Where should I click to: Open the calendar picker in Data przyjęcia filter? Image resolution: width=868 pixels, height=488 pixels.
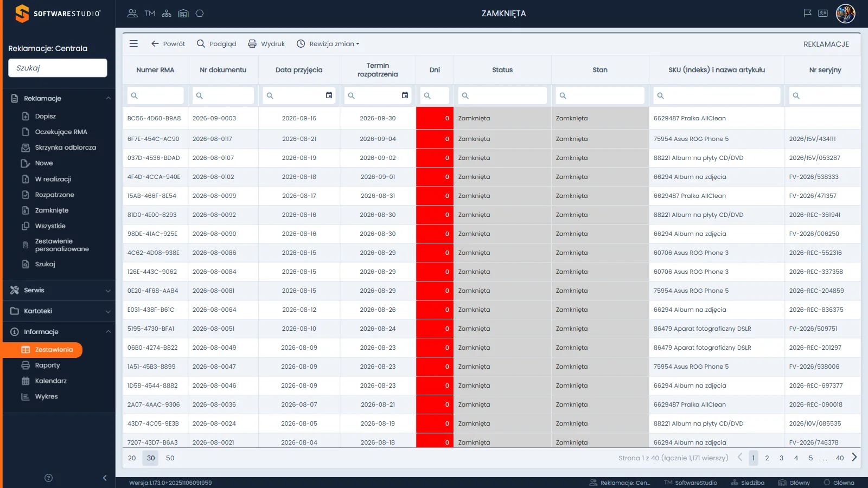(x=329, y=95)
